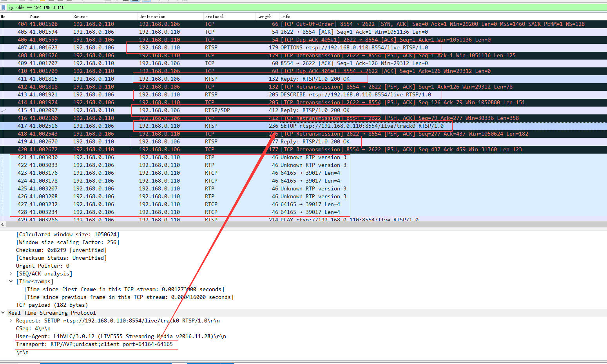The width and height of the screenshot is (607, 364).
Task: Select packet 425 RTP row
Action: 303,188
